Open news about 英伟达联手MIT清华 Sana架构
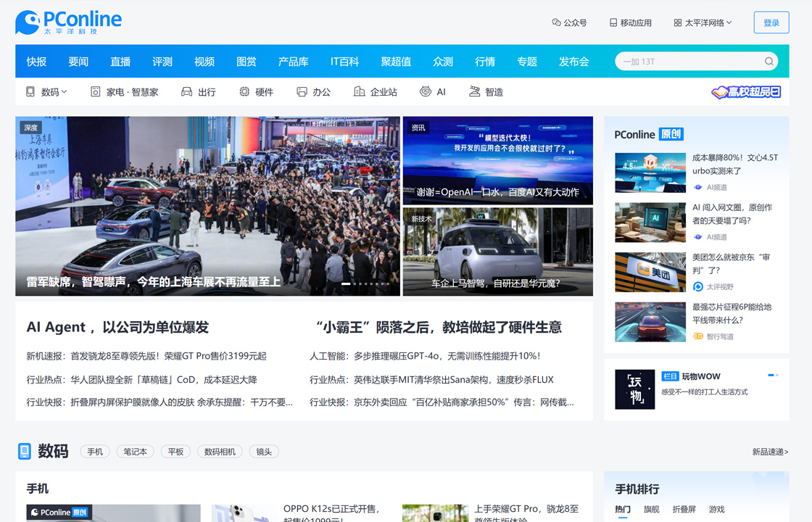812x522 pixels. point(454,380)
